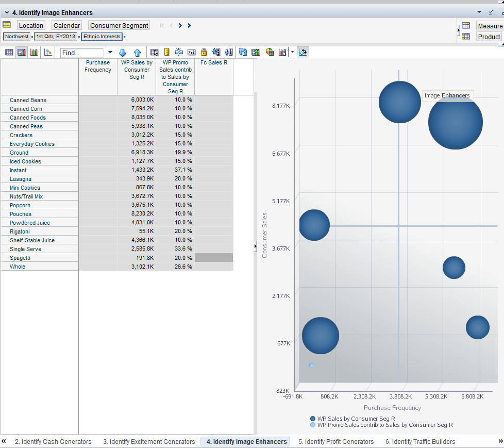Collapse the Identify Image Enhancers panel
The height and width of the screenshot is (448, 504).
7,12
